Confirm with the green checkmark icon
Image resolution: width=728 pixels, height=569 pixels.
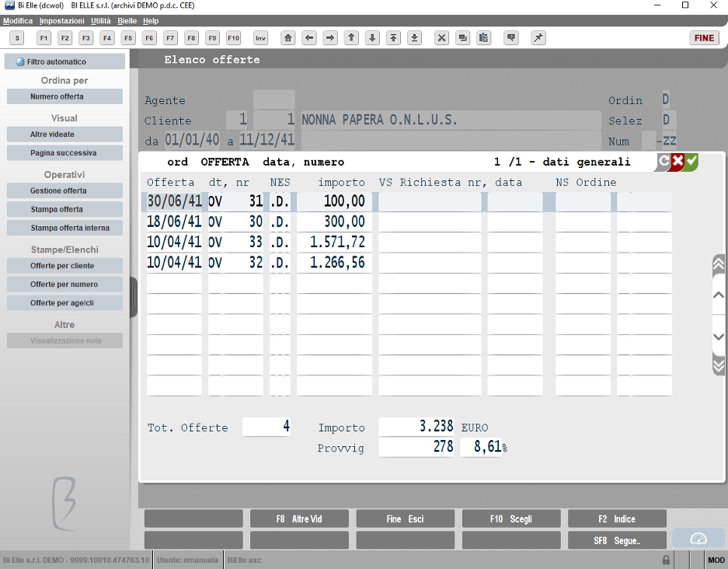691,162
